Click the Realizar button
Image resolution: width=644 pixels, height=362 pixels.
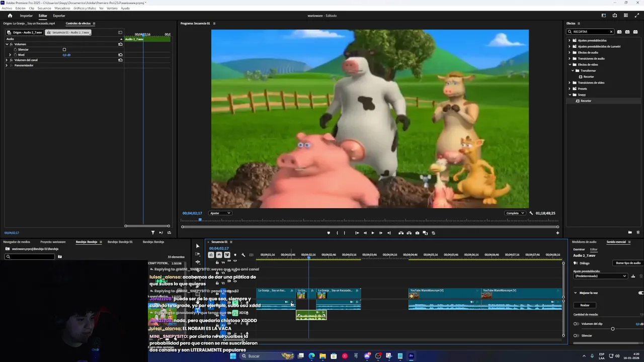[x=585, y=305]
